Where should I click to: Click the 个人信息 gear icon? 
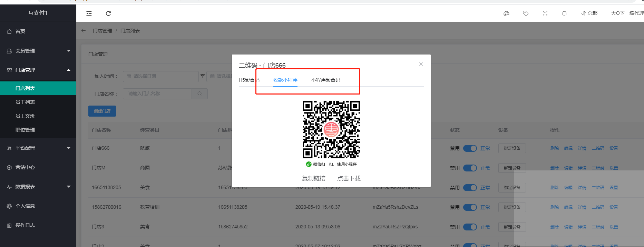[9, 206]
